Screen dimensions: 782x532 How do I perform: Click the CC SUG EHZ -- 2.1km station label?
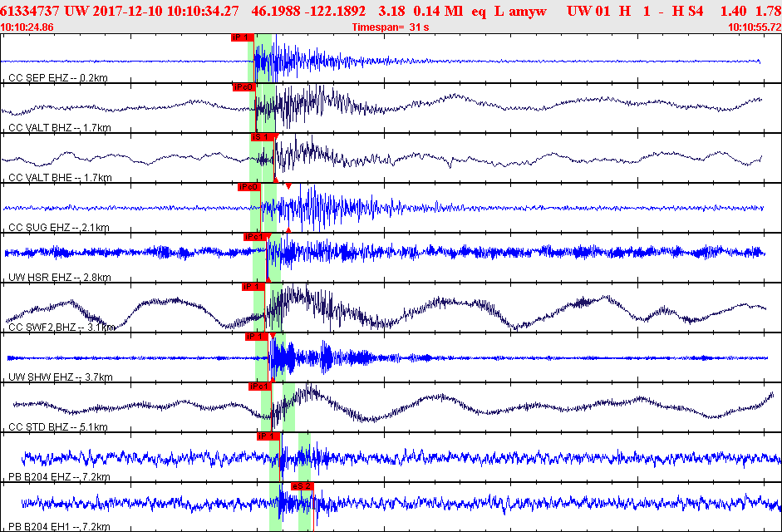coord(59,228)
